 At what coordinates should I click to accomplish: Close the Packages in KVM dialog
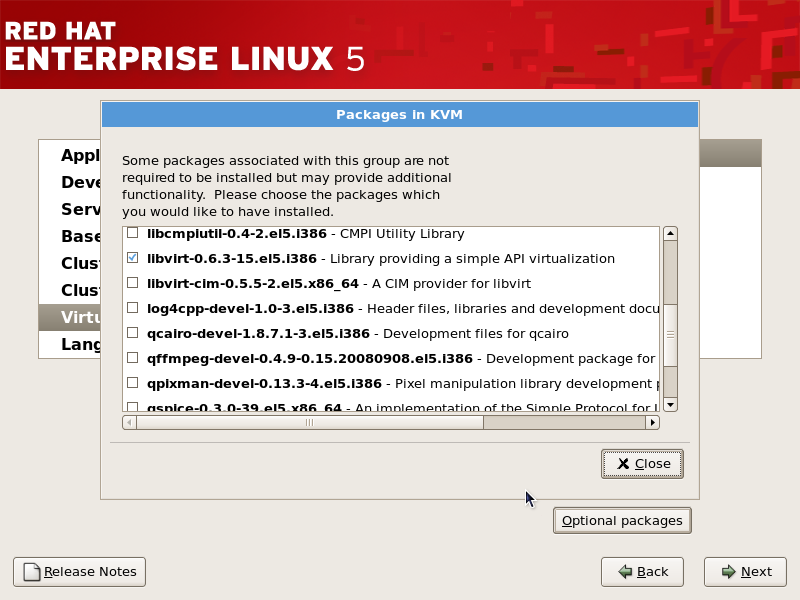[x=642, y=464]
